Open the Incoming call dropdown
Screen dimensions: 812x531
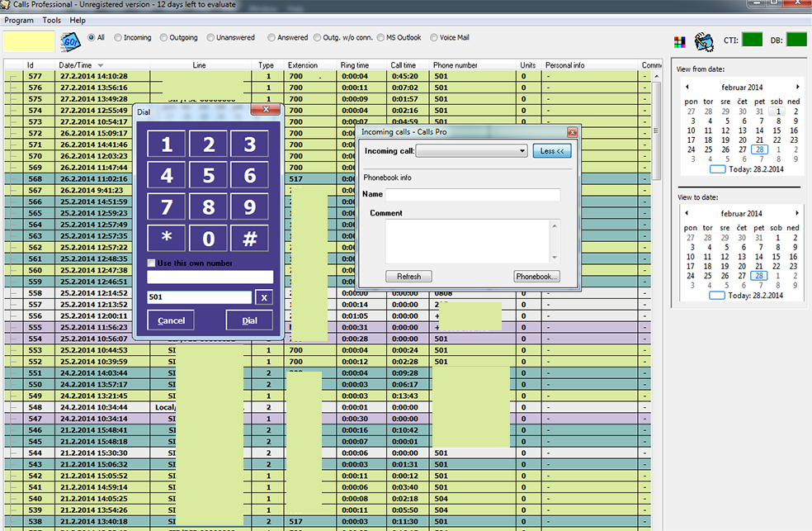click(522, 151)
